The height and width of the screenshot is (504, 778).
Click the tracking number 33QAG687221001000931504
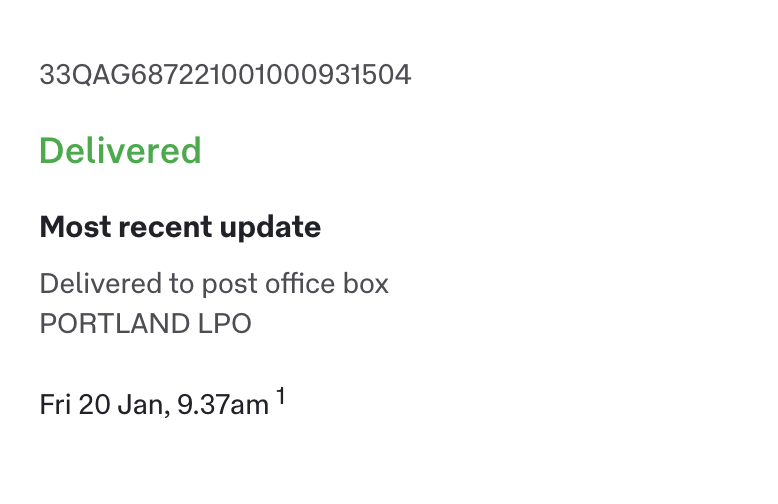[225, 75]
